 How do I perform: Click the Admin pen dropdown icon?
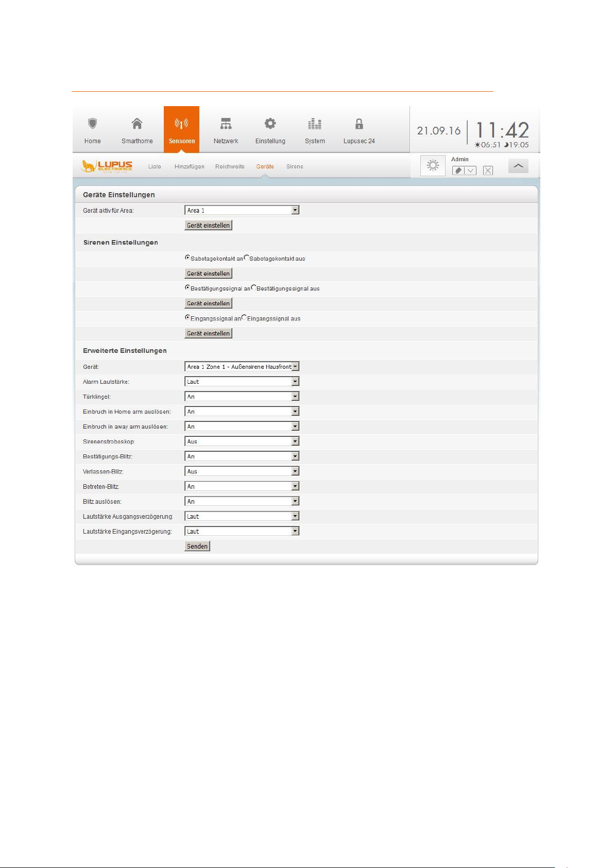tap(464, 171)
